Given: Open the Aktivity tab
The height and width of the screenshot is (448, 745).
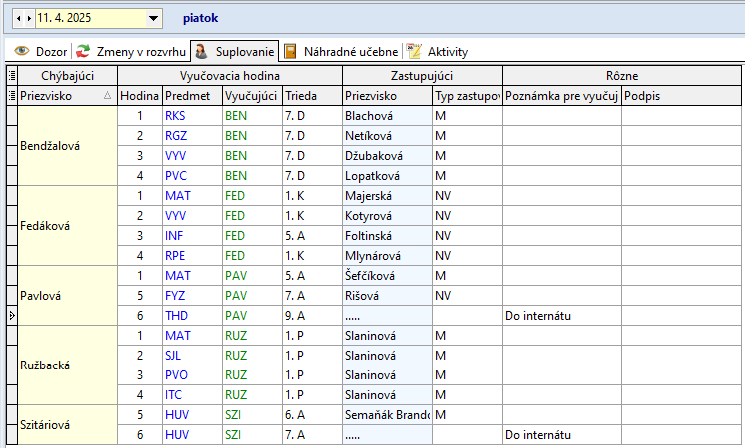Looking at the screenshot, I should point(447,51).
